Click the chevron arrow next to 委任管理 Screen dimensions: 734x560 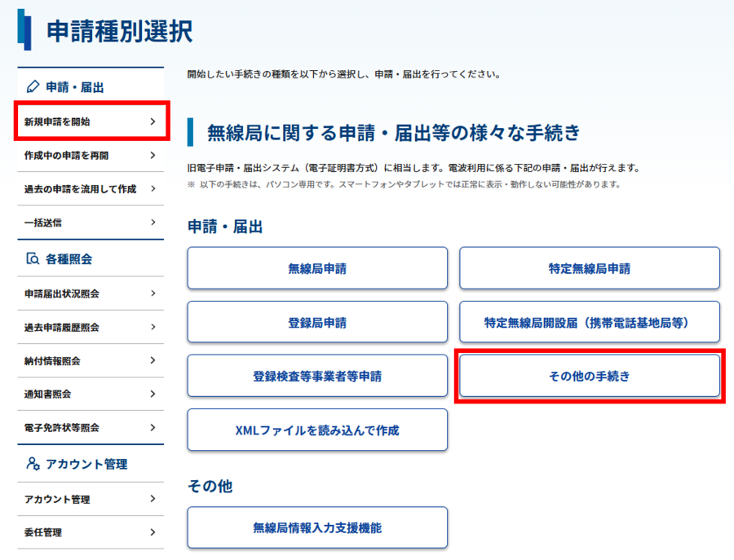(153, 532)
